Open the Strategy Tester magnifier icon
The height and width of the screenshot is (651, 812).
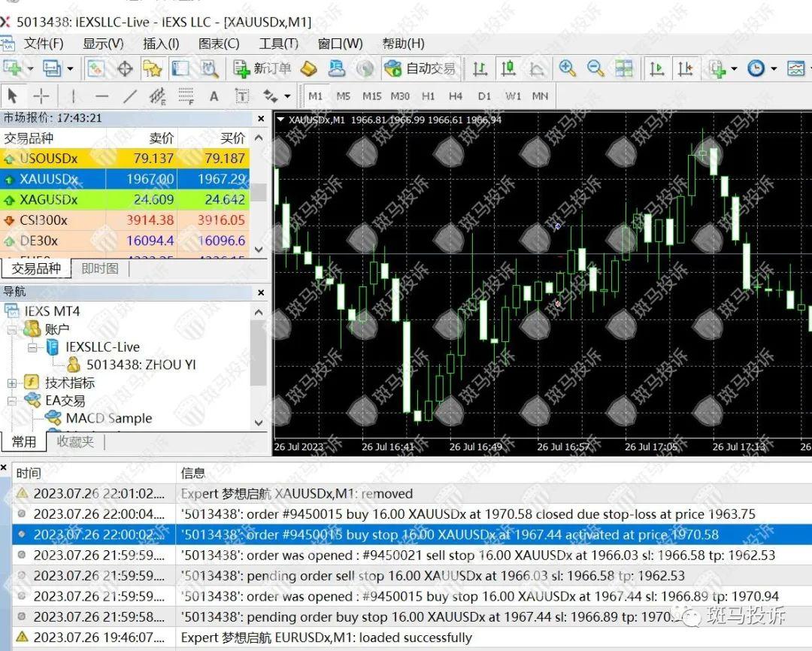tap(209, 68)
